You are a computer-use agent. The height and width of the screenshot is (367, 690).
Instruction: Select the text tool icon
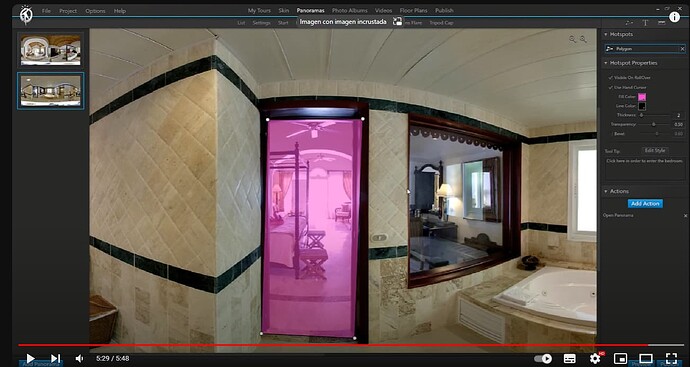[646, 23]
